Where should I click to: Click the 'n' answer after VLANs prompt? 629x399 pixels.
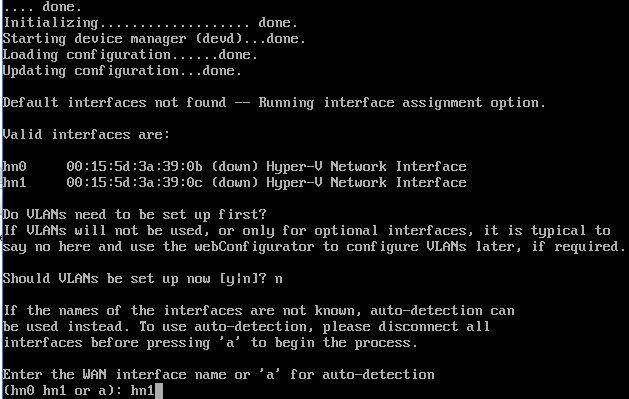(278, 279)
